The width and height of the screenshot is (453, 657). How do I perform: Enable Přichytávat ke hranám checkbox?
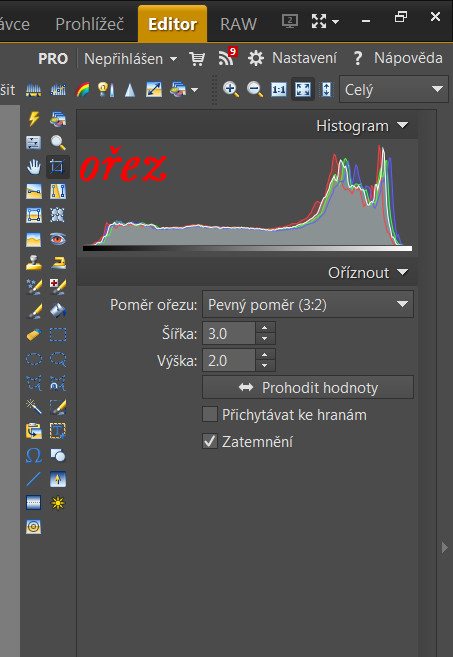click(x=210, y=414)
